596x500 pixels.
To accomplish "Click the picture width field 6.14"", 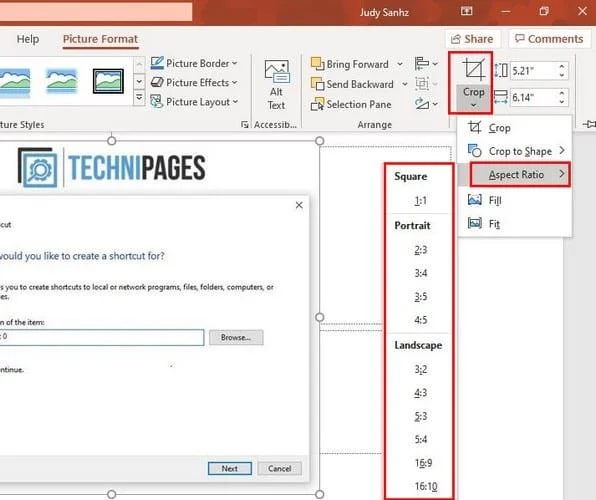I will [x=533, y=97].
